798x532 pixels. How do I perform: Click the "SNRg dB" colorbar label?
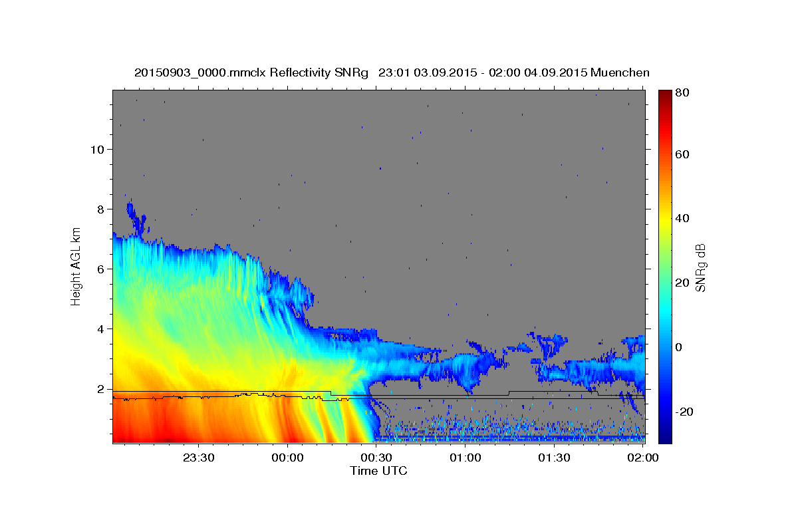[700, 268]
